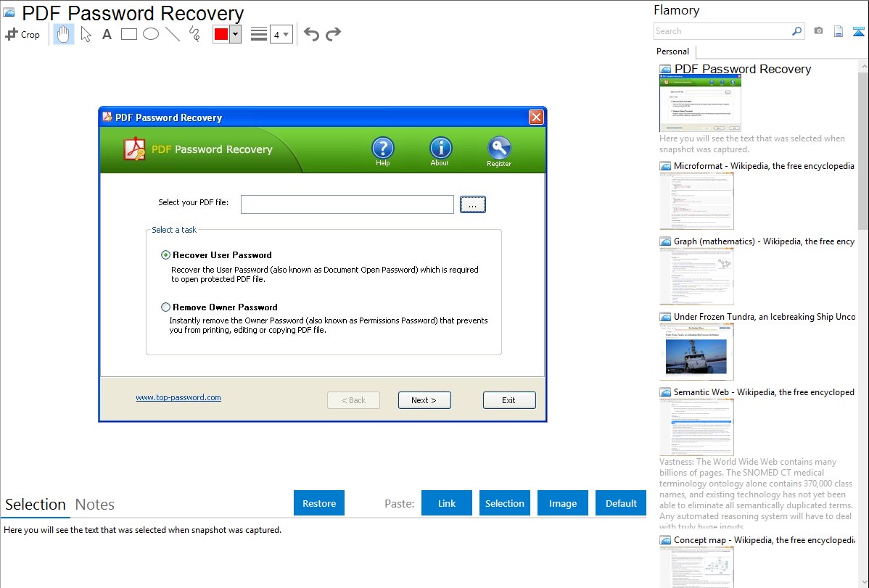Choose the text annotation tool

[107, 34]
